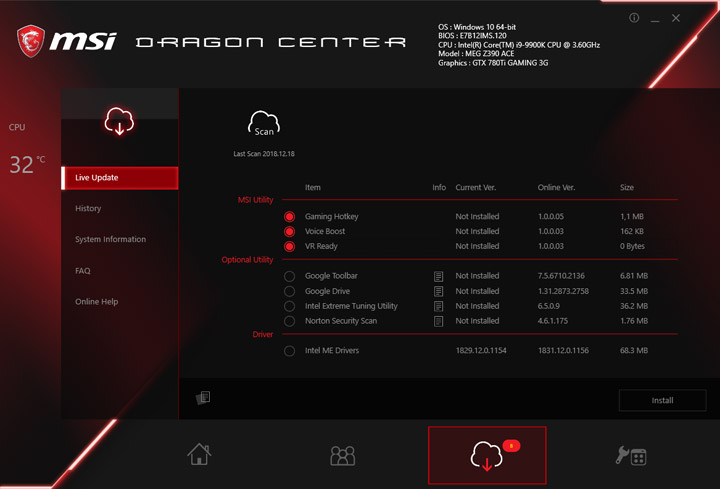Click the Driver section label
720x489 pixels.
click(x=263, y=334)
